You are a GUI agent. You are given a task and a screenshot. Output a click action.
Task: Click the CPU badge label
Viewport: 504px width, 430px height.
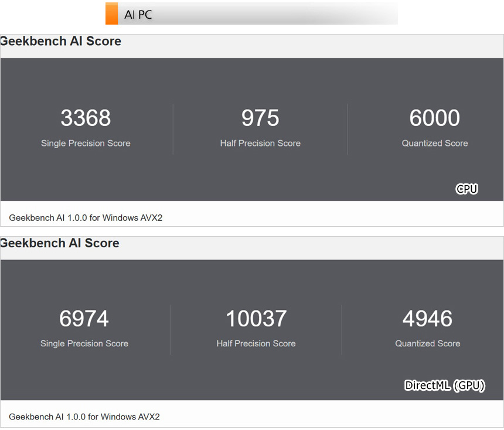[466, 189]
